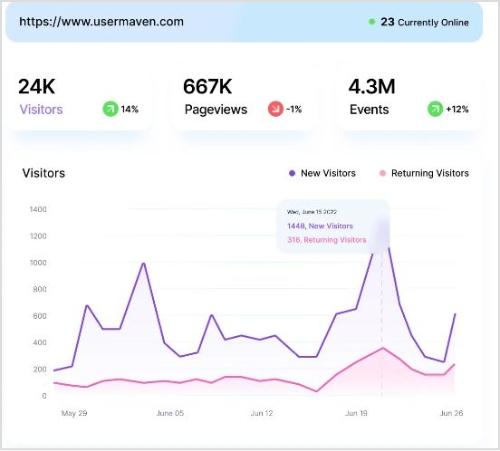Image resolution: width=500 pixels, height=451 pixels.
Task: Click the 23 Currently Online text
Action: tap(425, 22)
